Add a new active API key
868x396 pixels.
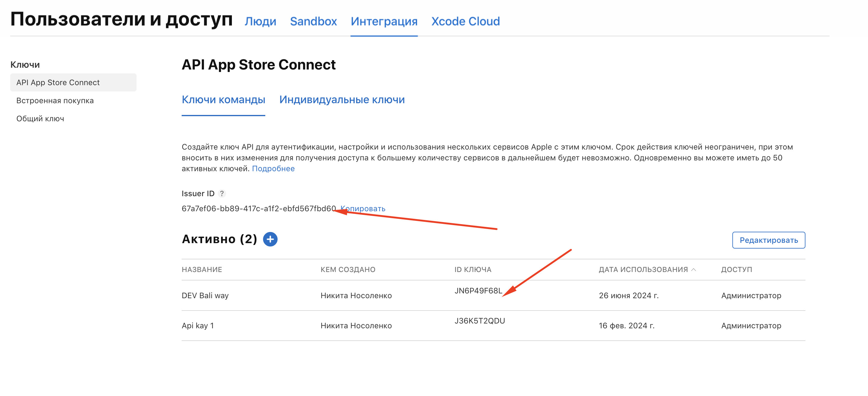pos(270,239)
